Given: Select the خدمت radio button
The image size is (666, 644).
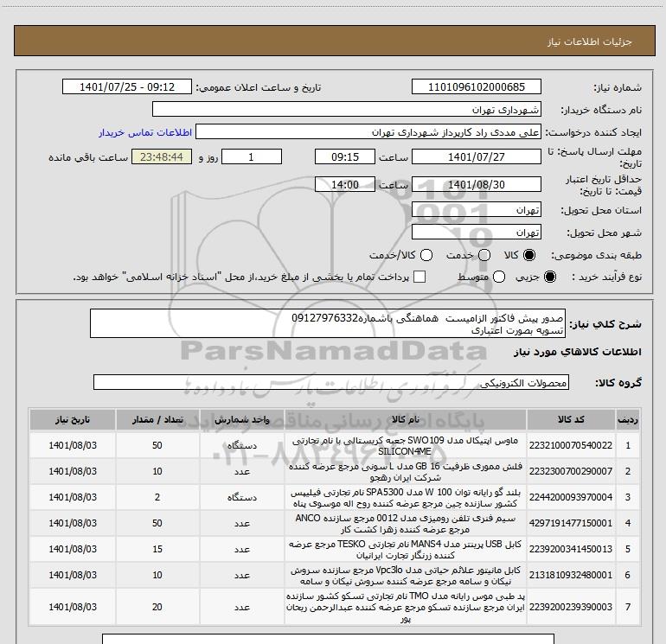Looking at the screenshot, I should click(x=484, y=255).
